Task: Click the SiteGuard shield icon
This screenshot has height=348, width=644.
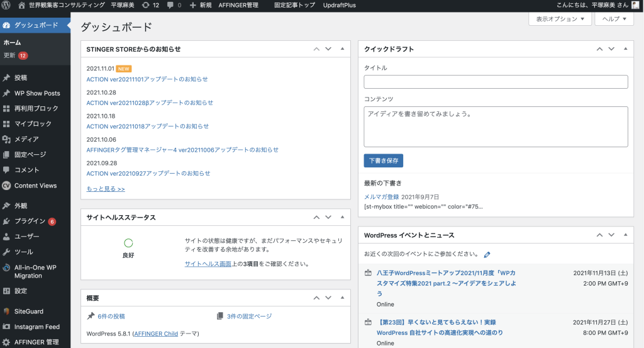Action: coord(6,312)
